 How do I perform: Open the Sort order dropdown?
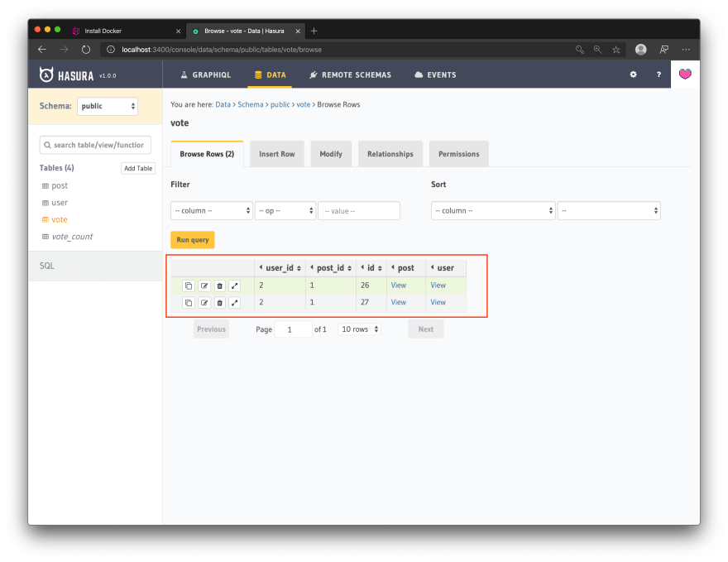coord(609,210)
